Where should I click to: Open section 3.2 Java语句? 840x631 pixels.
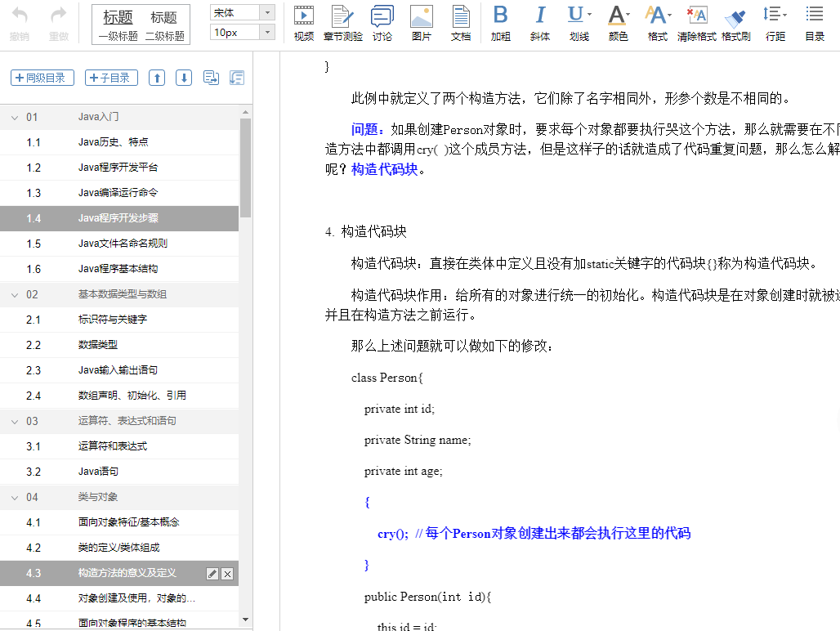[x=119, y=472]
